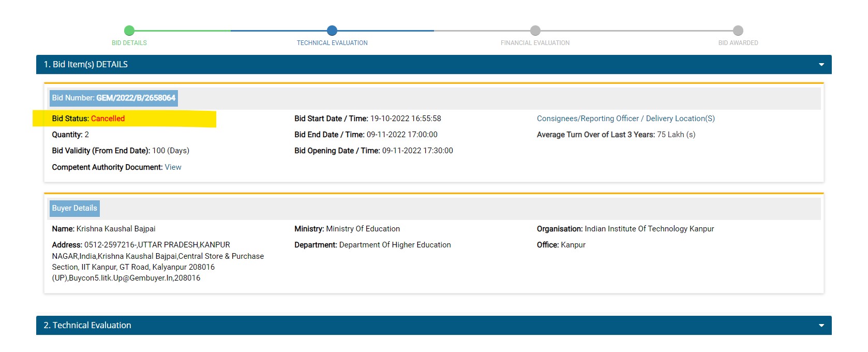Image resolution: width=868 pixels, height=352 pixels.
Task: Click the '1. Bid Item(s) DETAILS' header title
Action: (86, 65)
